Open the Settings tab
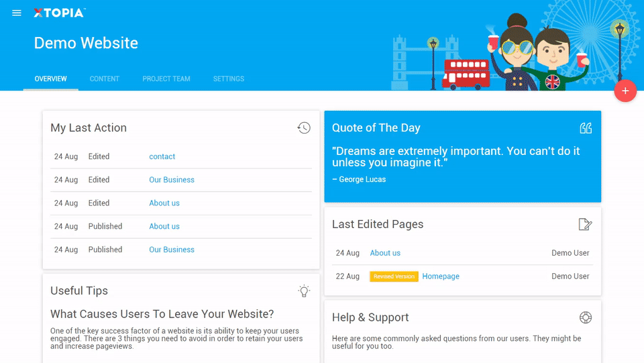This screenshot has width=644, height=363. point(229,79)
